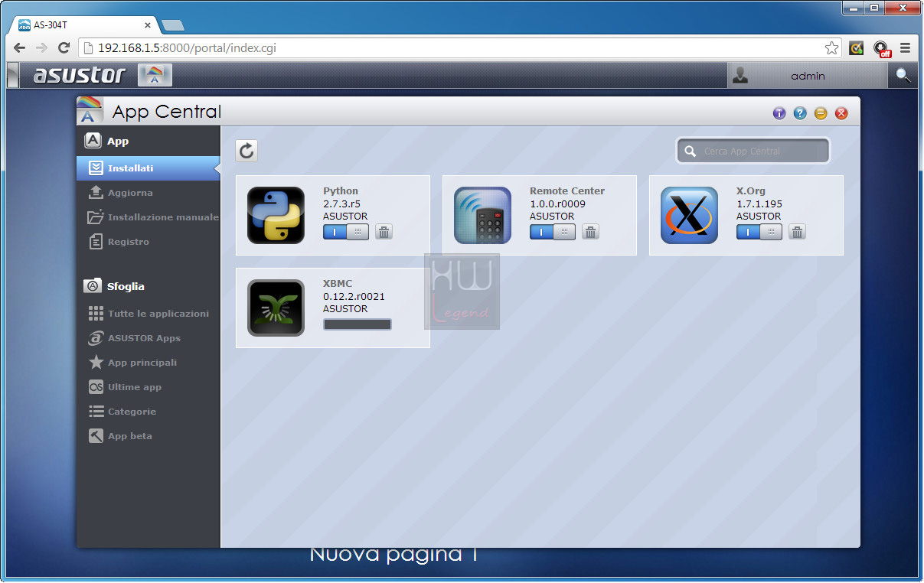Open the admin user menu
Image resolution: width=924 pixels, height=583 pixels.
click(807, 75)
